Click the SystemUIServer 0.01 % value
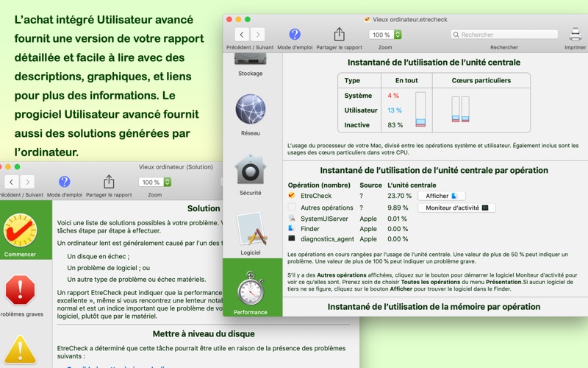 397,219
